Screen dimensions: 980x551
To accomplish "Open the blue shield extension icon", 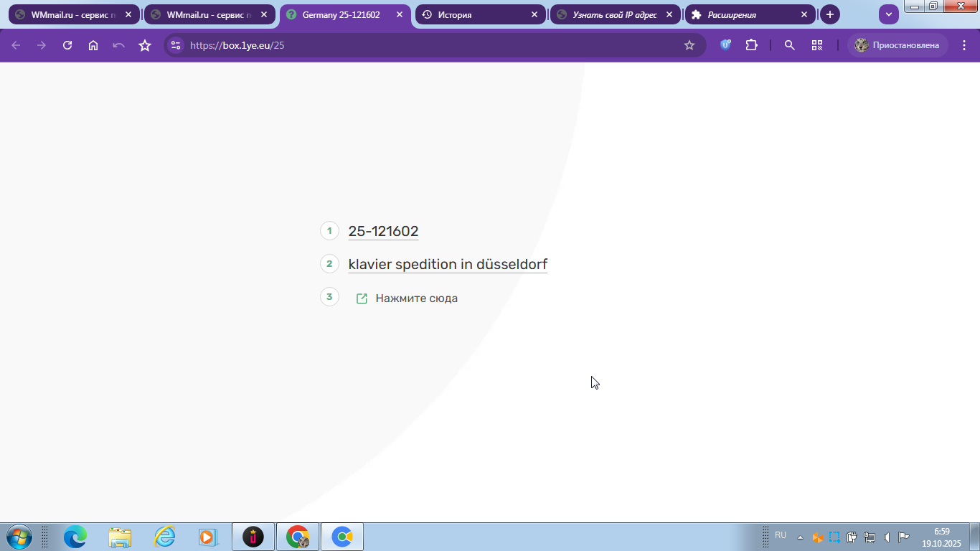I will [725, 45].
